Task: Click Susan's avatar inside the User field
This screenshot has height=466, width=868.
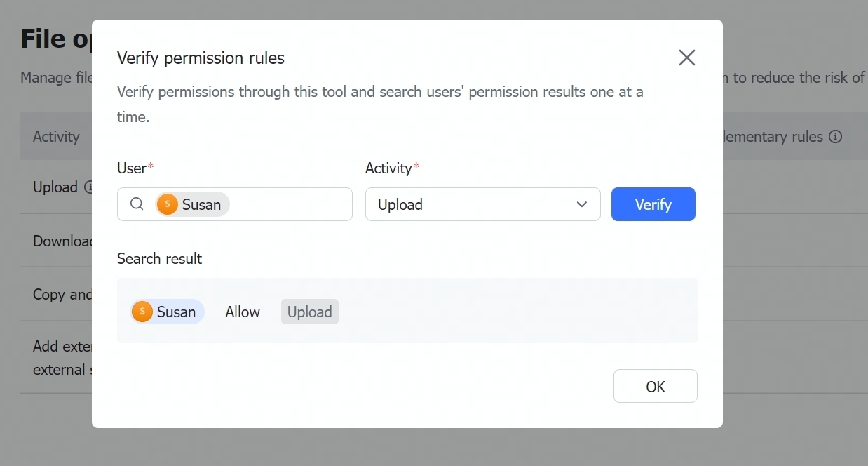Action: coord(167,204)
